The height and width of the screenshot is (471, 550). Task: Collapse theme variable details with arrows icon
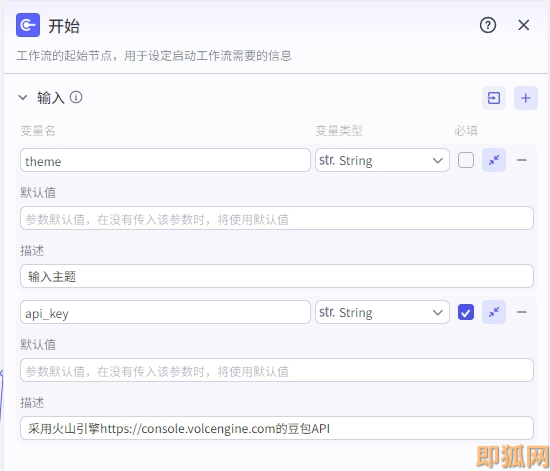(494, 160)
